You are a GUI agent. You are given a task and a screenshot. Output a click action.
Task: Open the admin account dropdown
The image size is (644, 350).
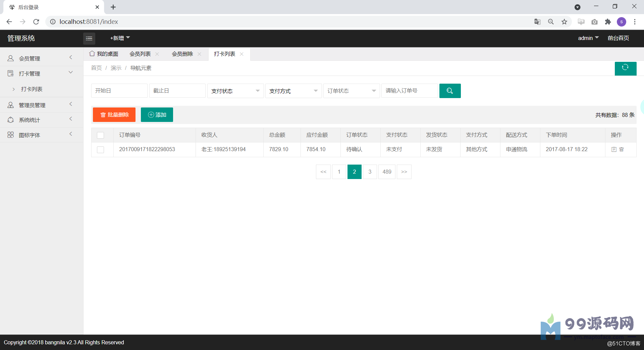pos(588,38)
